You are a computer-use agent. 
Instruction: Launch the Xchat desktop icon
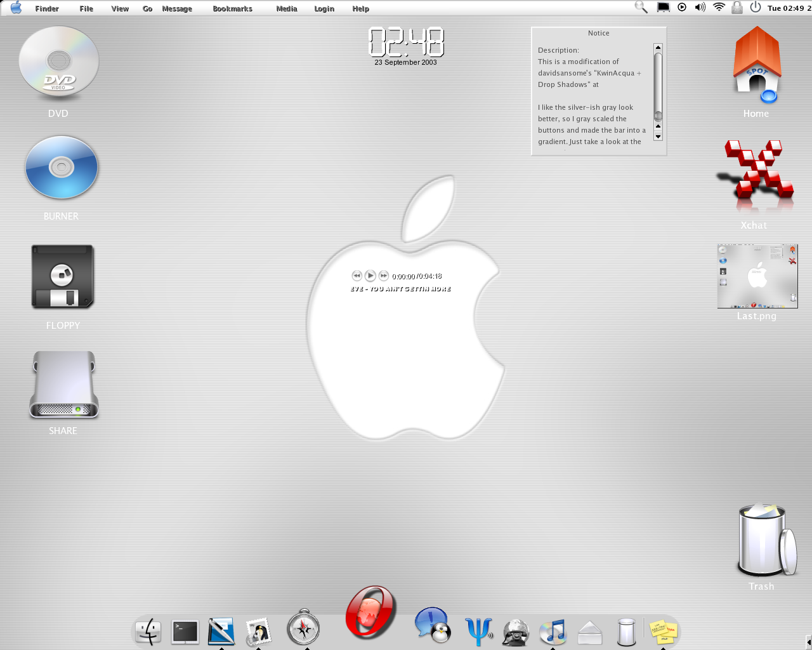[x=755, y=176]
